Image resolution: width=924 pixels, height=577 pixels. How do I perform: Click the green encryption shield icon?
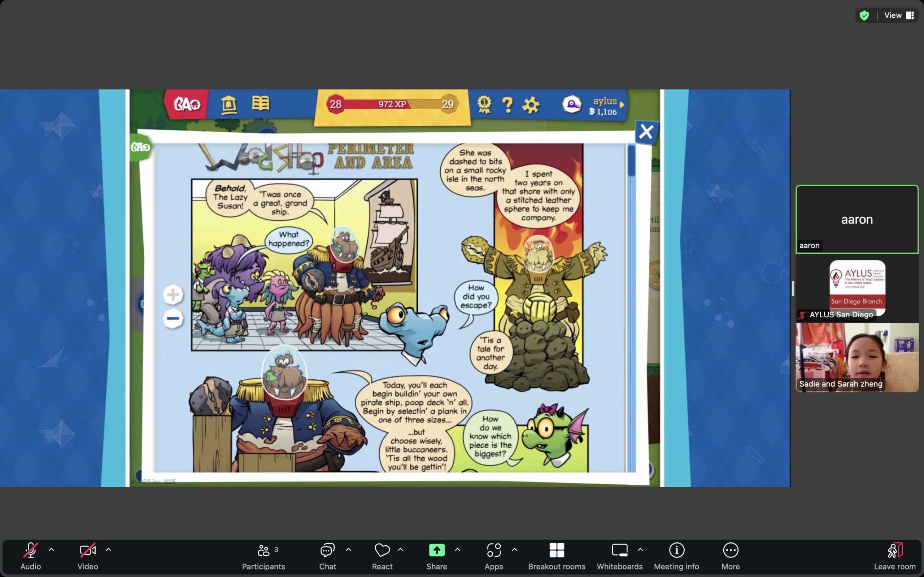click(864, 15)
